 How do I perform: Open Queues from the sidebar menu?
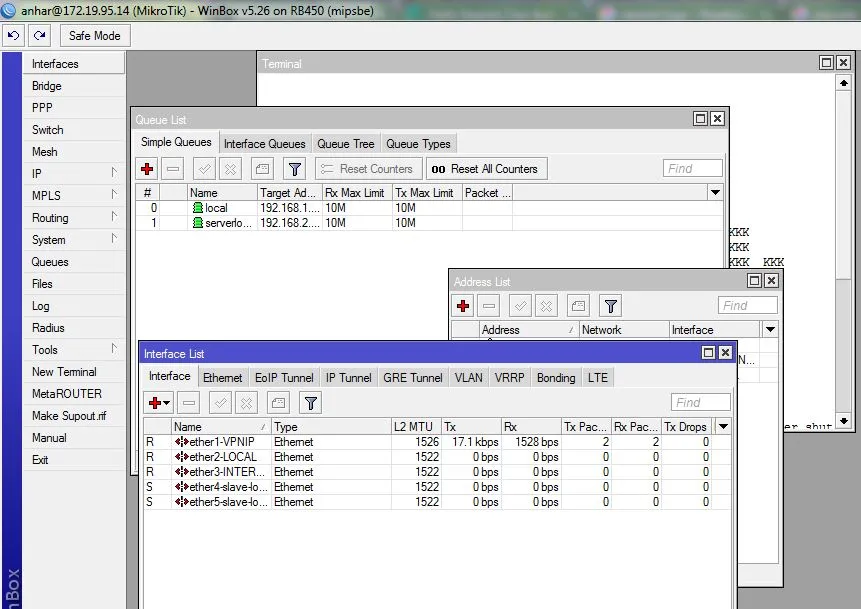tap(74, 262)
